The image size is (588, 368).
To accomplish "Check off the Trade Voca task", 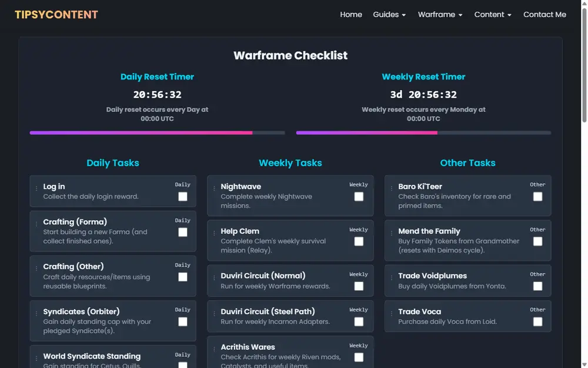I will [538, 322].
